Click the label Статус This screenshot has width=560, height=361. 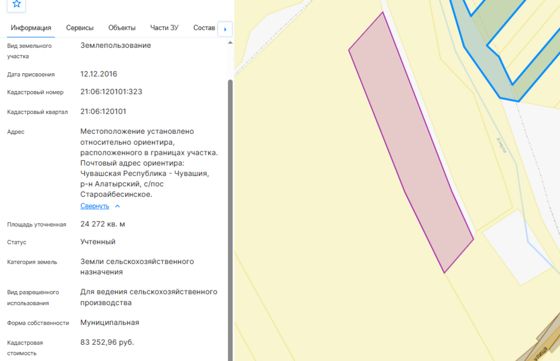pos(16,242)
